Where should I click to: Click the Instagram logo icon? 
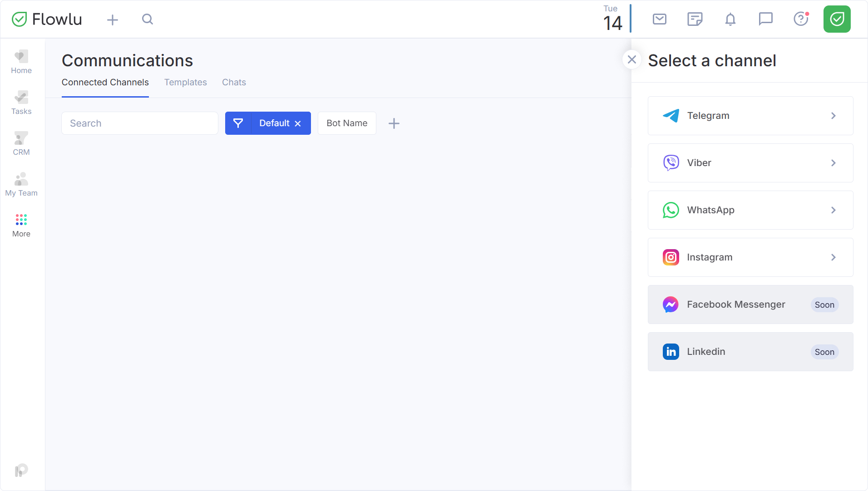(671, 257)
